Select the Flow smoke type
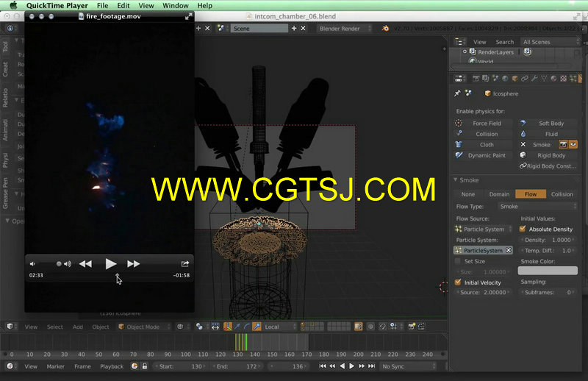 tap(530, 194)
